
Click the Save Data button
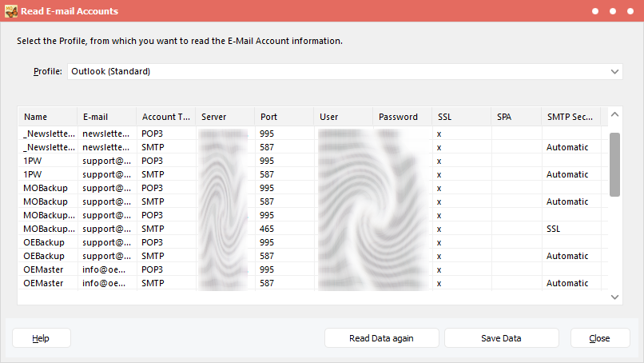[501, 338]
